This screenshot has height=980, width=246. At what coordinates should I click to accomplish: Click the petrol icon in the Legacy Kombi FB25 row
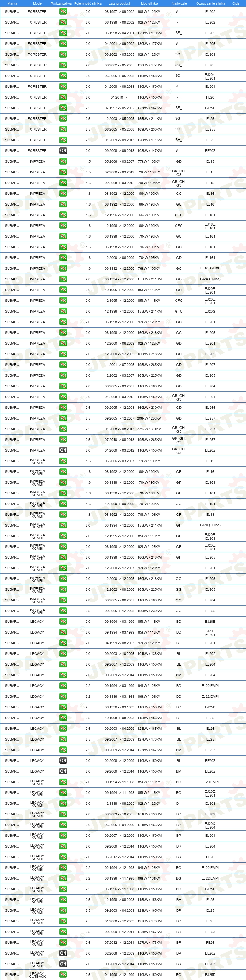click(63, 942)
